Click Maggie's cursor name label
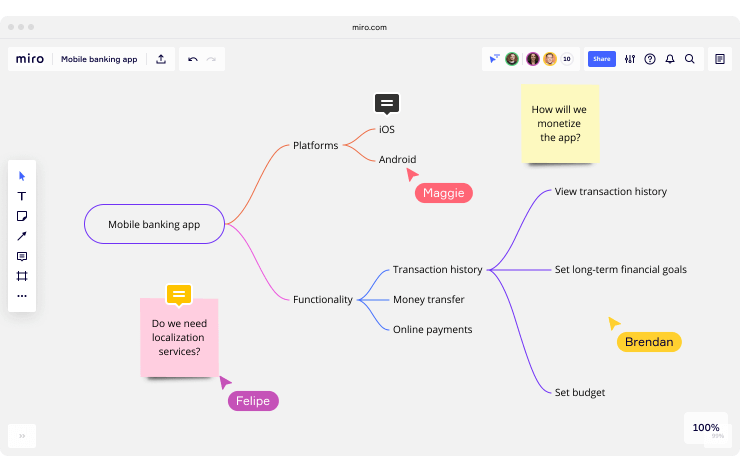Screen dimensions: 740x472 pos(444,193)
